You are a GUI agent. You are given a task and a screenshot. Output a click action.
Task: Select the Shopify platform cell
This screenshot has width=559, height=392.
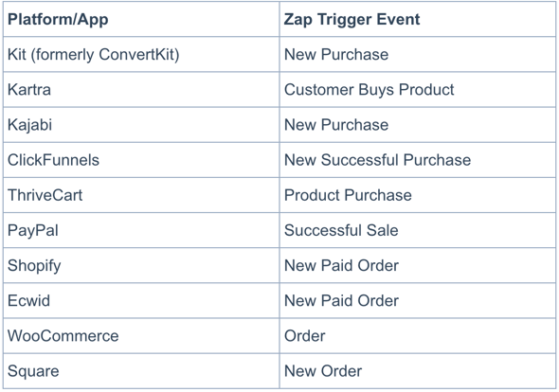(141, 265)
